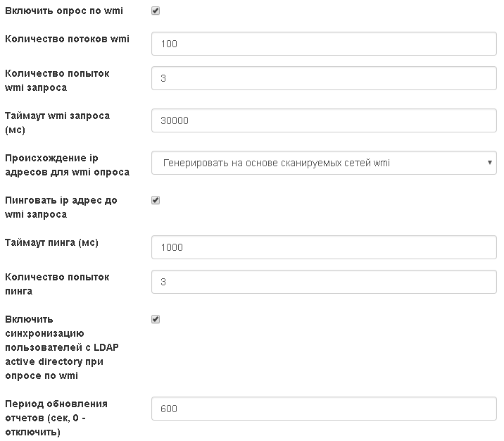Click the 'Таймаут пинга (мс)' label

click(51, 242)
